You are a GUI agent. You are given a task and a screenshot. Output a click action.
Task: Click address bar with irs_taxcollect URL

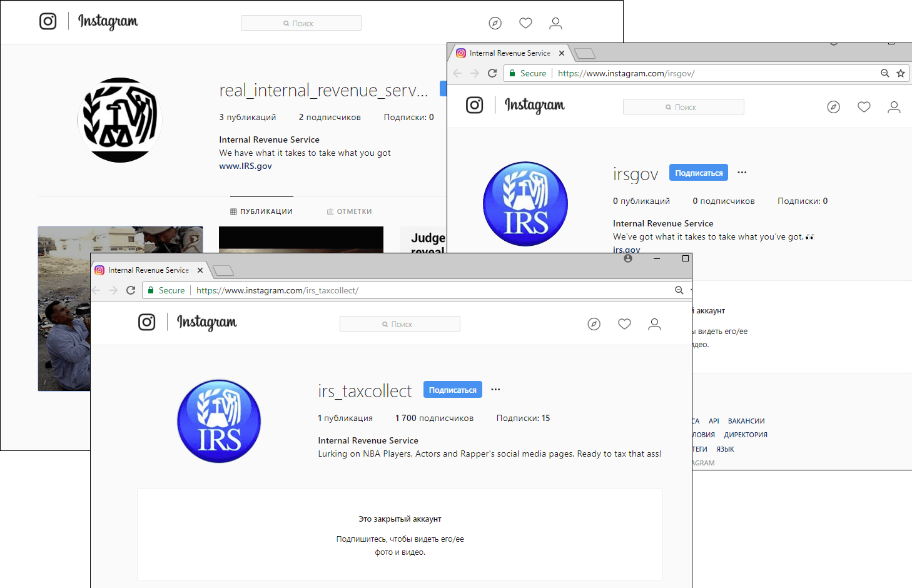[417, 290]
